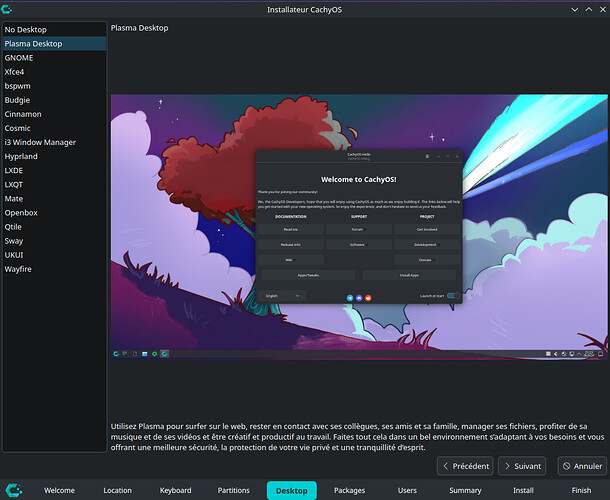Image resolution: width=610 pixels, height=500 pixels.
Task: Switch to the Keyboard step tab
Action: [175, 491]
